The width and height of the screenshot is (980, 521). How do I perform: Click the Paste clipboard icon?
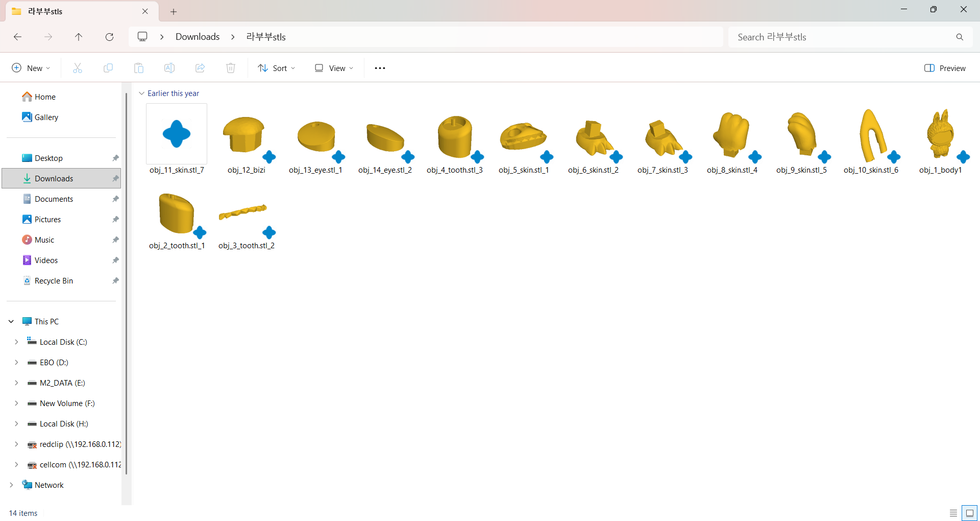click(139, 68)
